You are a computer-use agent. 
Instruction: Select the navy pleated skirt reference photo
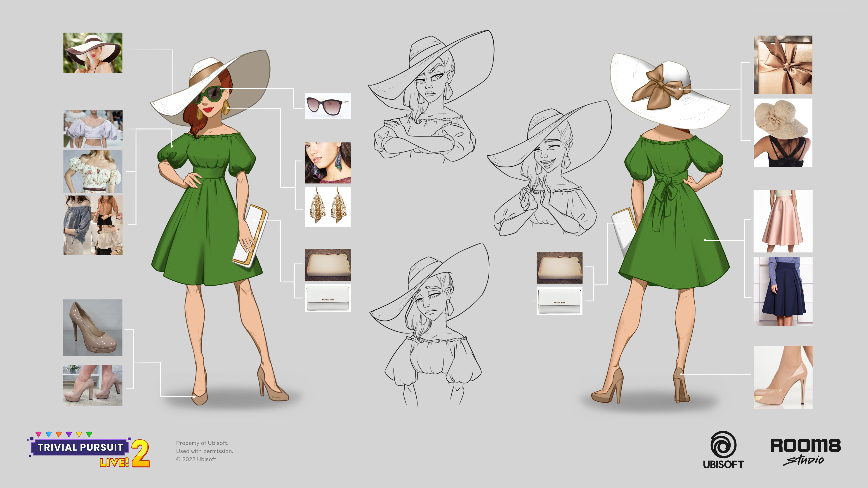783,291
